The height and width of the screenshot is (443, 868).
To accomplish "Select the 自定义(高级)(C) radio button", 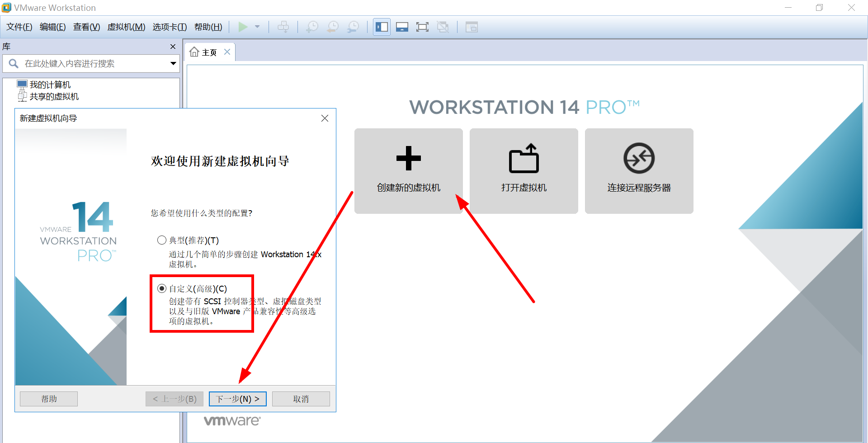I will pos(161,288).
